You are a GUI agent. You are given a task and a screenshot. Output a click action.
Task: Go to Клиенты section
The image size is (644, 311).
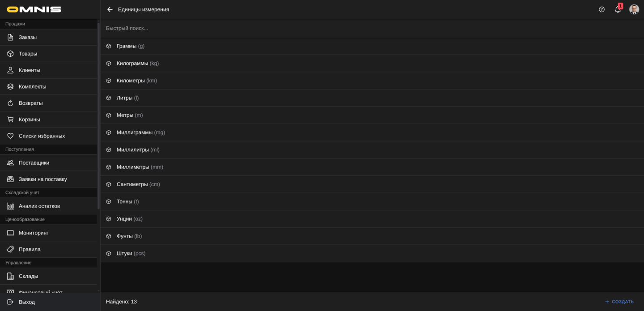30,70
